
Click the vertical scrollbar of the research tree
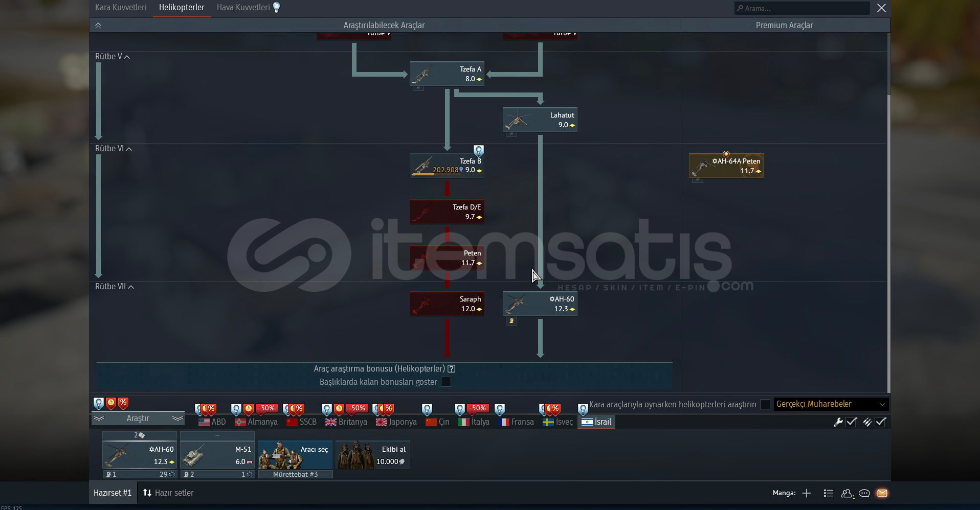click(x=888, y=244)
